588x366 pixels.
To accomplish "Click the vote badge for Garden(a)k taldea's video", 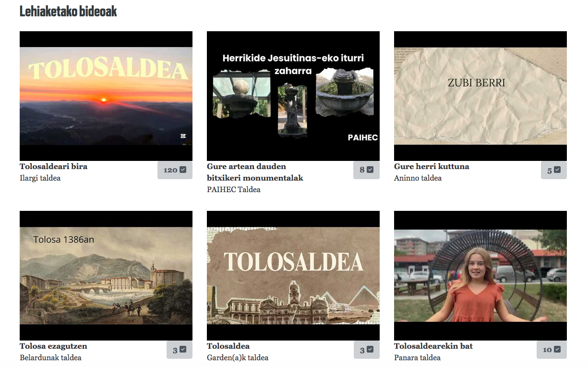I will point(366,350).
